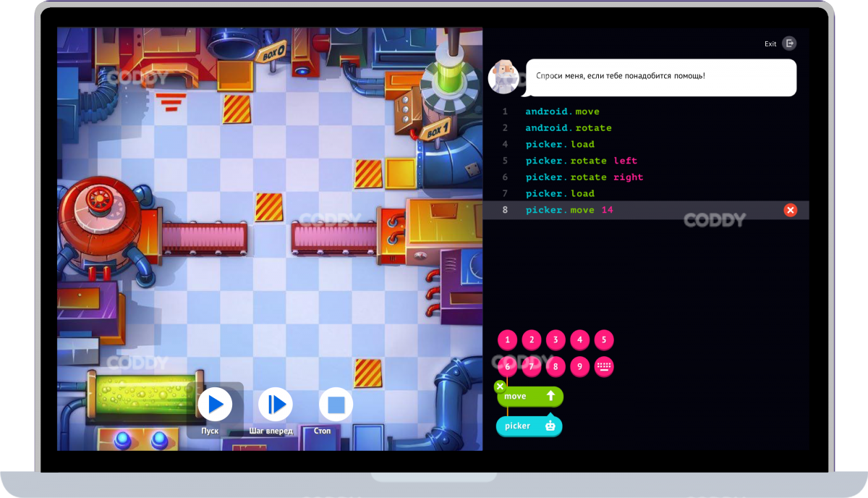
Task: Remove the move block using green X
Action: [x=500, y=387]
